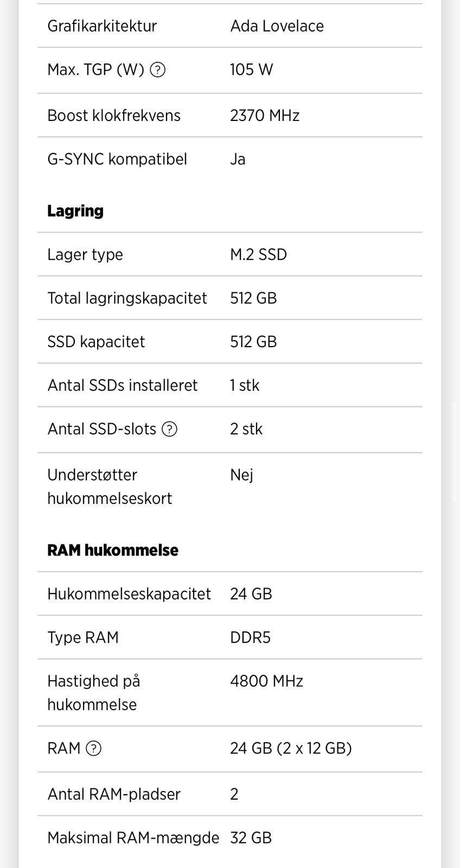The width and height of the screenshot is (460, 868).
Task: Click the Total lagringskapacitet label
Action: coord(127,298)
